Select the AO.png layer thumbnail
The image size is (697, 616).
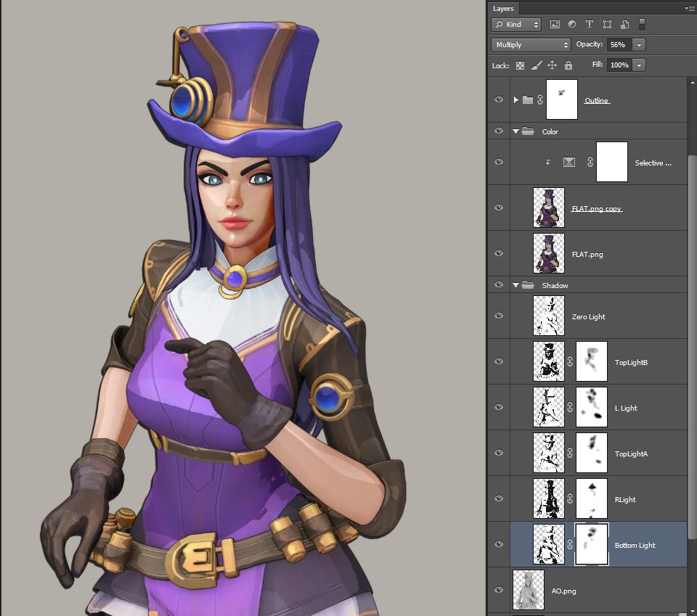(x=529, y=590)
